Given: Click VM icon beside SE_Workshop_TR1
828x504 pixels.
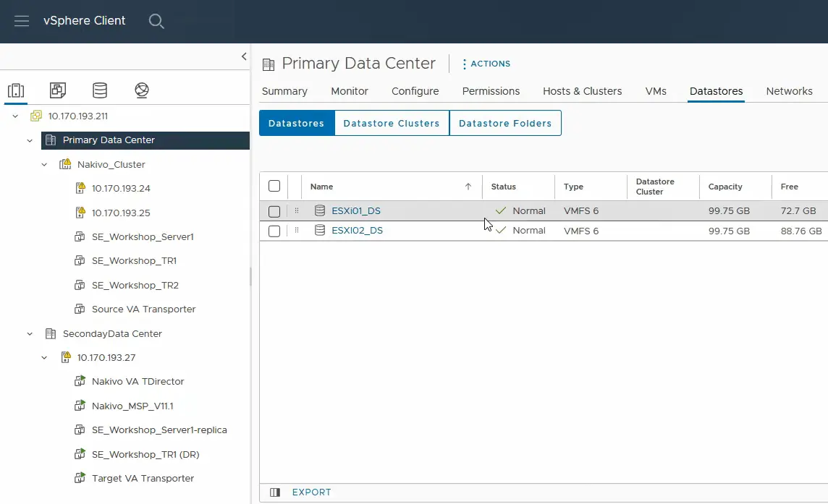Looking at the screenshot, I should [80, 261].
